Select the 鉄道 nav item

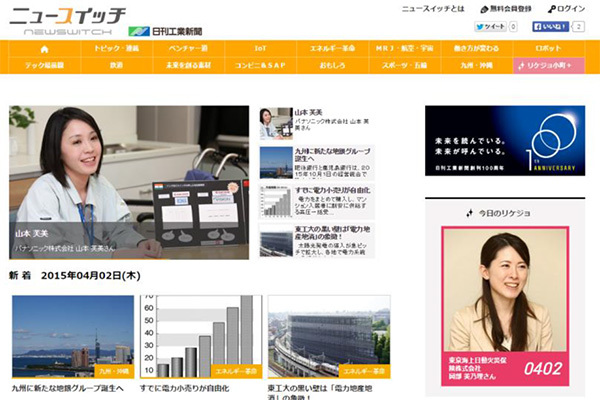tap(117, 65)
